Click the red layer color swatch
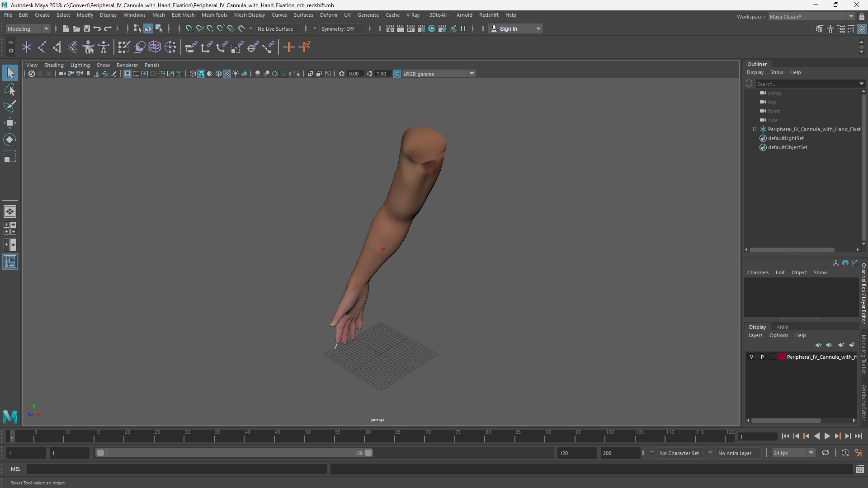Viewport: 868px width, 488px height. (x=782, y=357)
